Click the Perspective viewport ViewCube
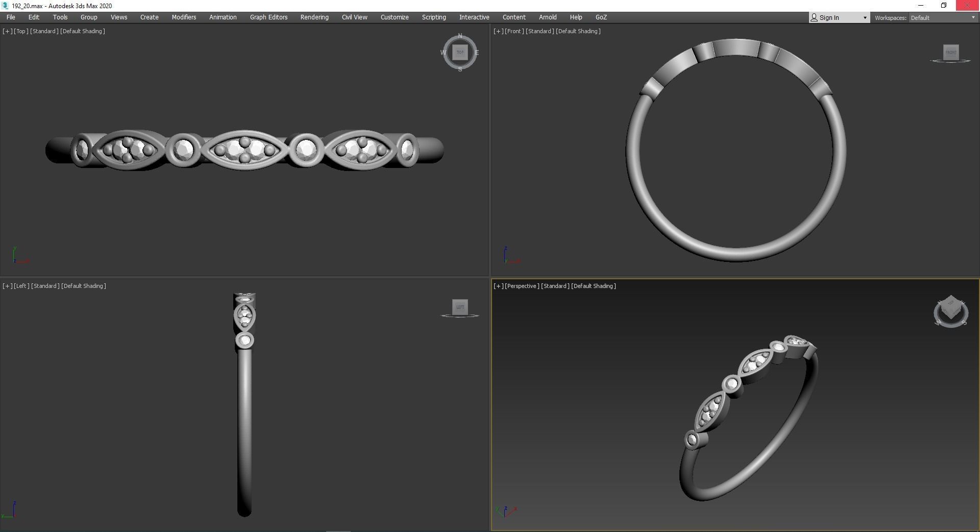980x532 pixels. point(951,310)
